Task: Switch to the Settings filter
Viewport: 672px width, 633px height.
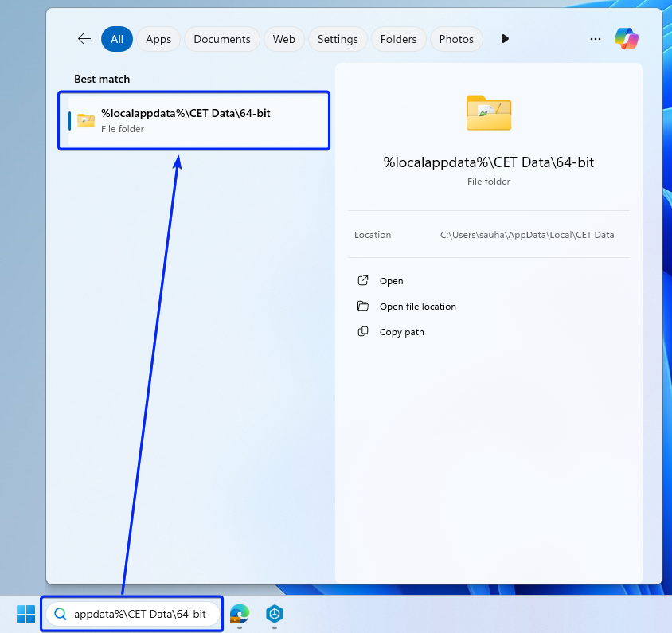Action: click(x=338, y=39)
